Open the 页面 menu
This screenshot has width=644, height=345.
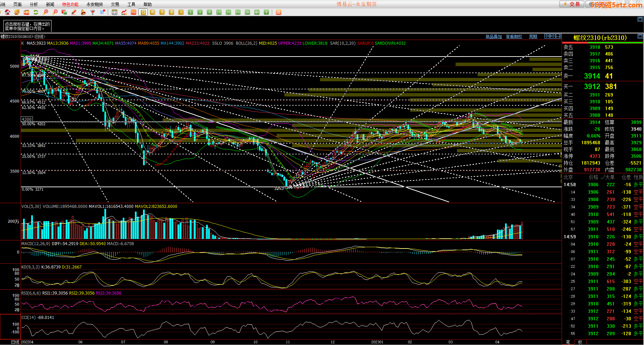point(18,4)
